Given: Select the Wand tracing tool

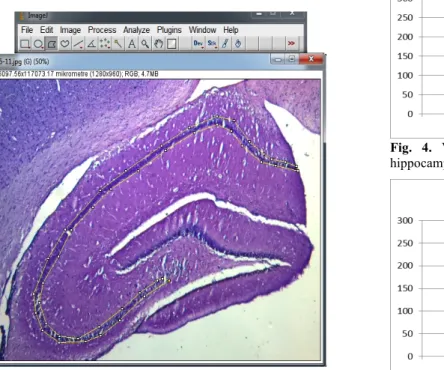Looking at the screenshot, I should coord(118,44).
